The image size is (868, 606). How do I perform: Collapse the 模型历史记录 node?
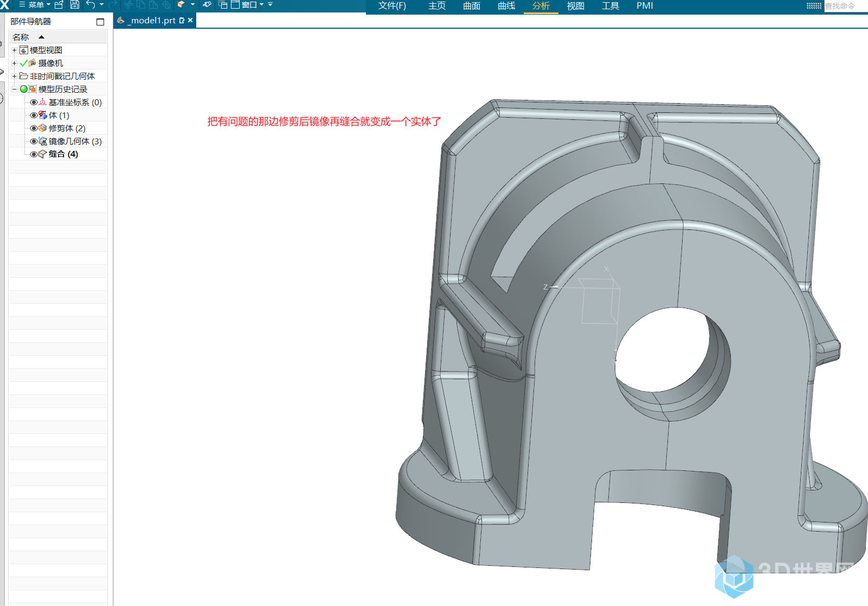(14, 90)
